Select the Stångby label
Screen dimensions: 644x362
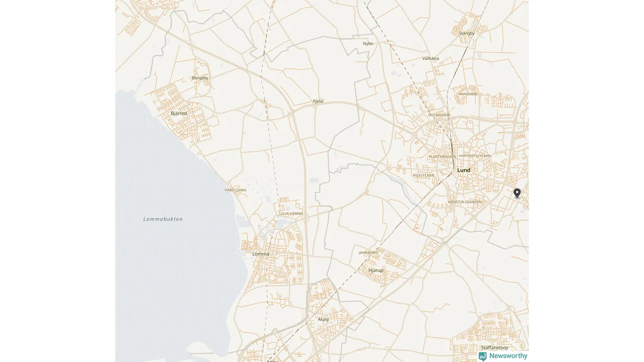tap(466, 33)
